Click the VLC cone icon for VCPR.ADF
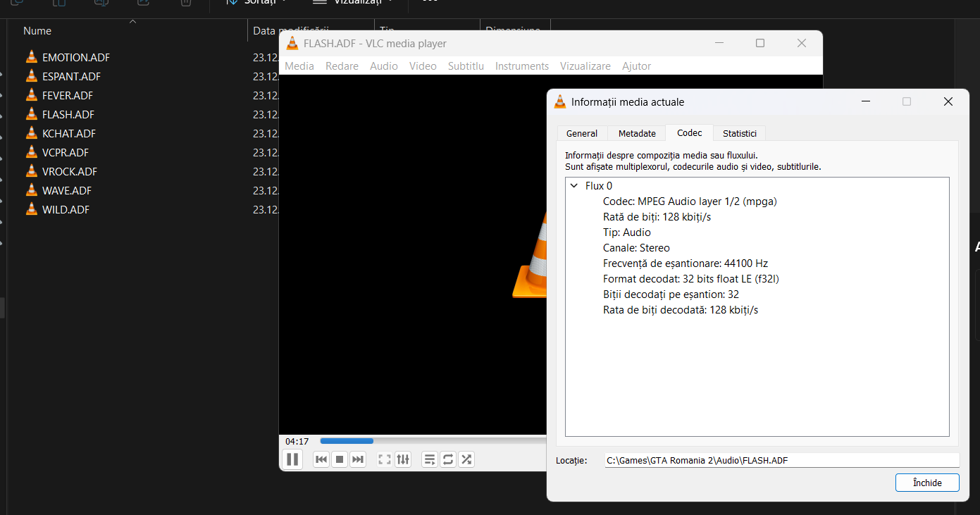The width and height of the screenshot is (980, 515). click(31, 152)
